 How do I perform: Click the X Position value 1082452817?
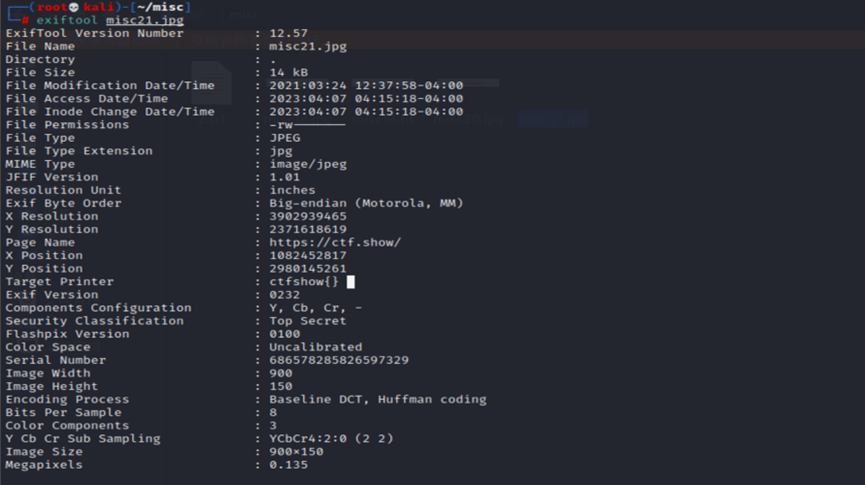tap(308, 255)
